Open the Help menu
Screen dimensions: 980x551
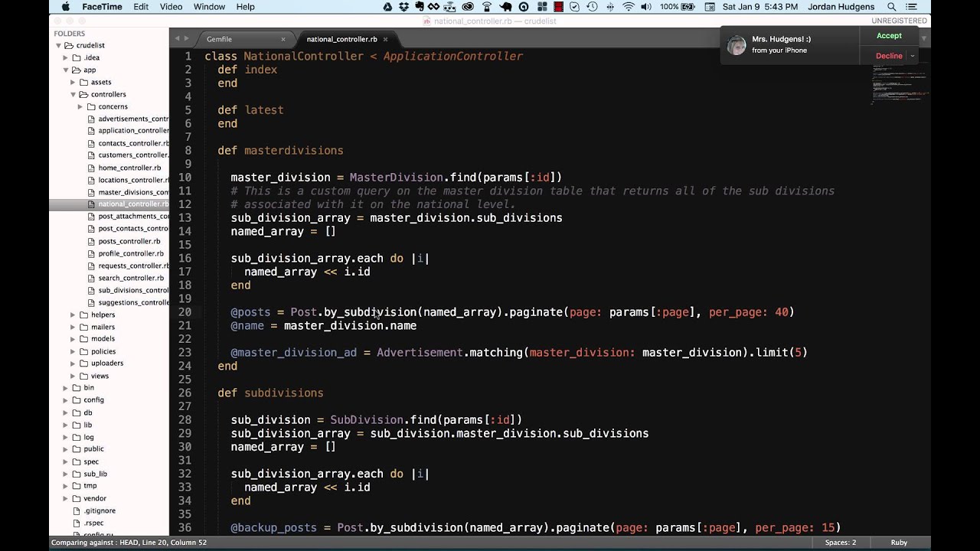click(245, 7)
